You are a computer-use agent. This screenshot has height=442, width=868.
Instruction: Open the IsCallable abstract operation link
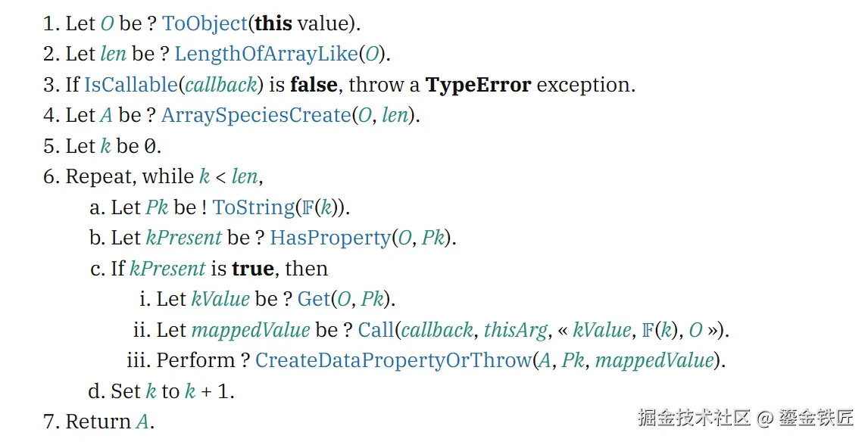click(x=130, y=85)
